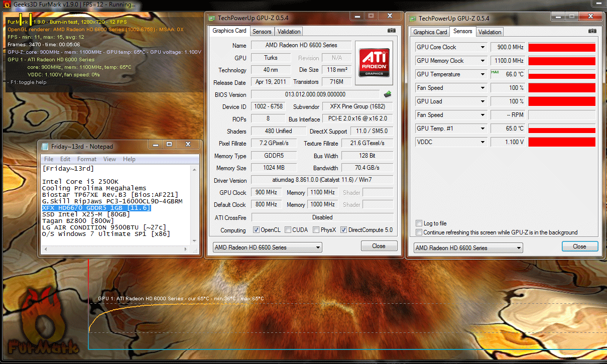Click the Driver Version field value
Viewport: 607px width, 364px height.
(322, 180)
